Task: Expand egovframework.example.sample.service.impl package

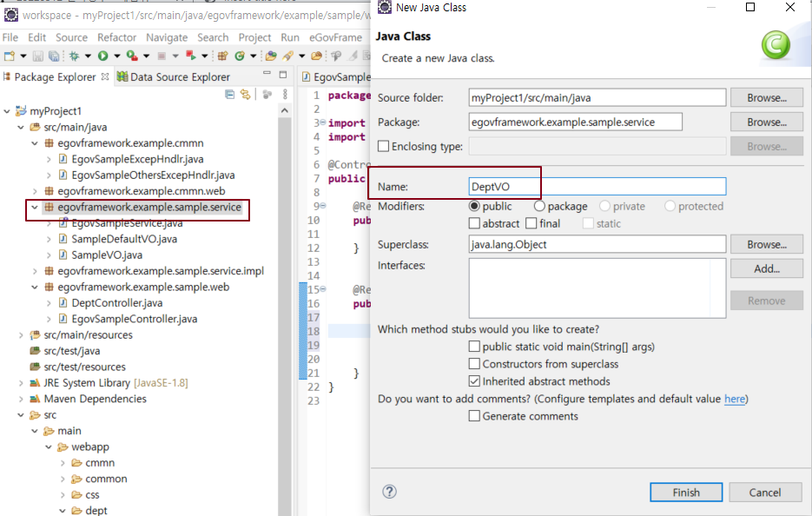Action: tap(35, 271)
